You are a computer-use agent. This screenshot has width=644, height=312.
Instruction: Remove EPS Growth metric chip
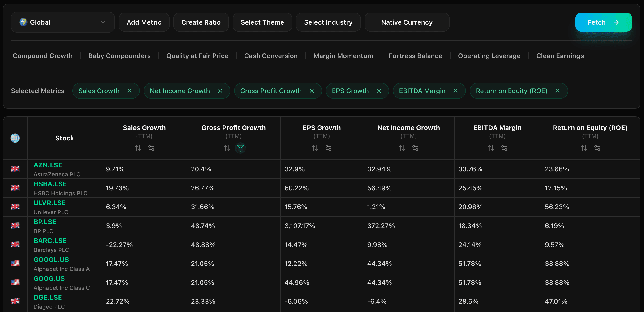point(379,91)
